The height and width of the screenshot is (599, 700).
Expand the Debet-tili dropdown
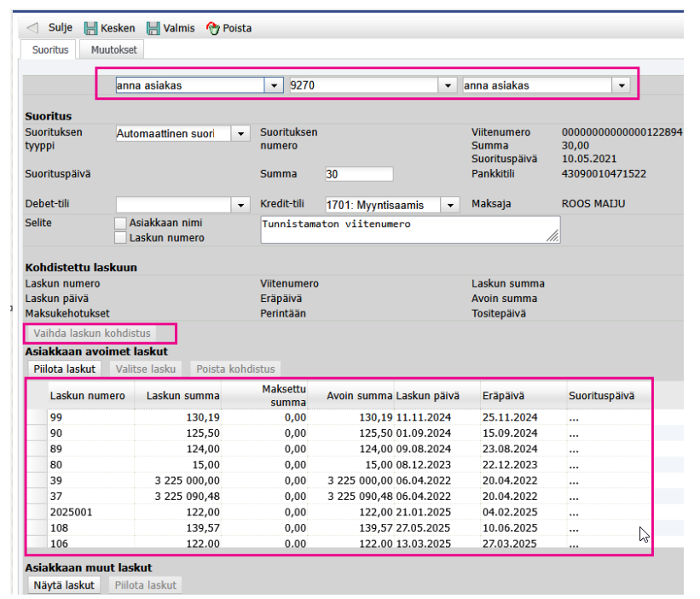(240, 205)
